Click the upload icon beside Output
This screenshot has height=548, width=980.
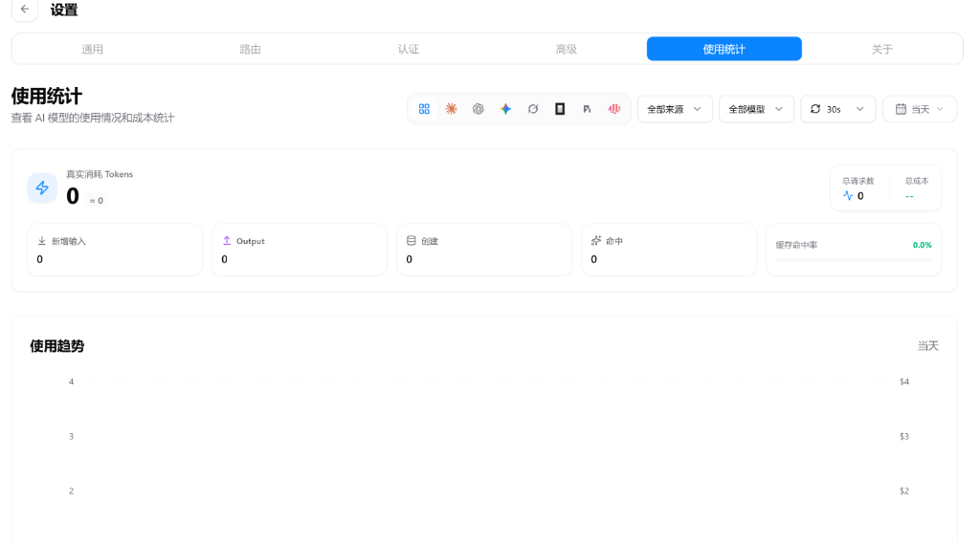tap(227, 241)
